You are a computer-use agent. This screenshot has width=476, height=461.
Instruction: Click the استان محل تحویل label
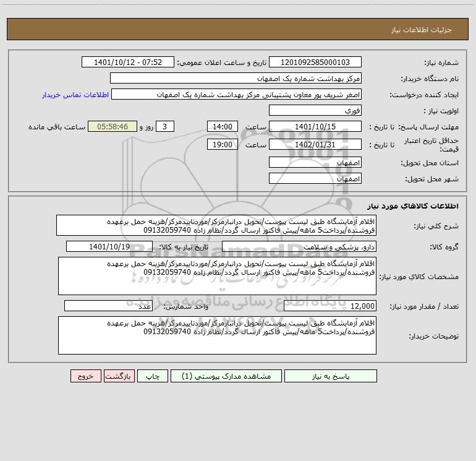[x=430, y=163]
